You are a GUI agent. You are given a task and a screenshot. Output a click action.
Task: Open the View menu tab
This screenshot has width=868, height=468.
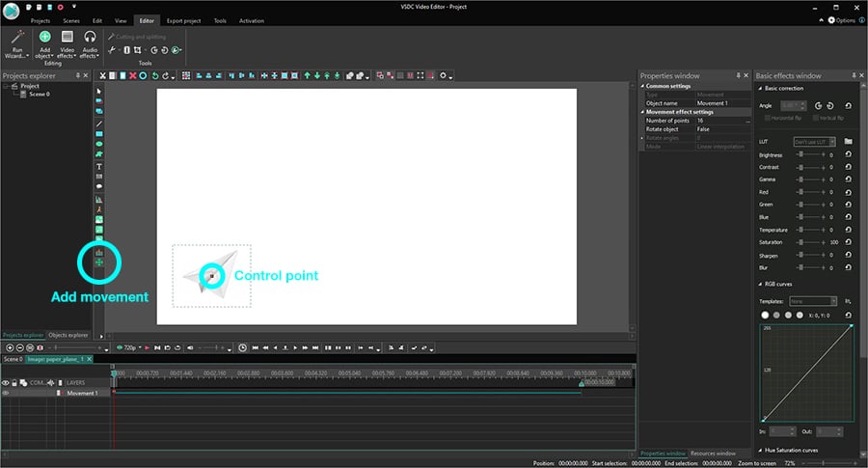tap(121, 21)
